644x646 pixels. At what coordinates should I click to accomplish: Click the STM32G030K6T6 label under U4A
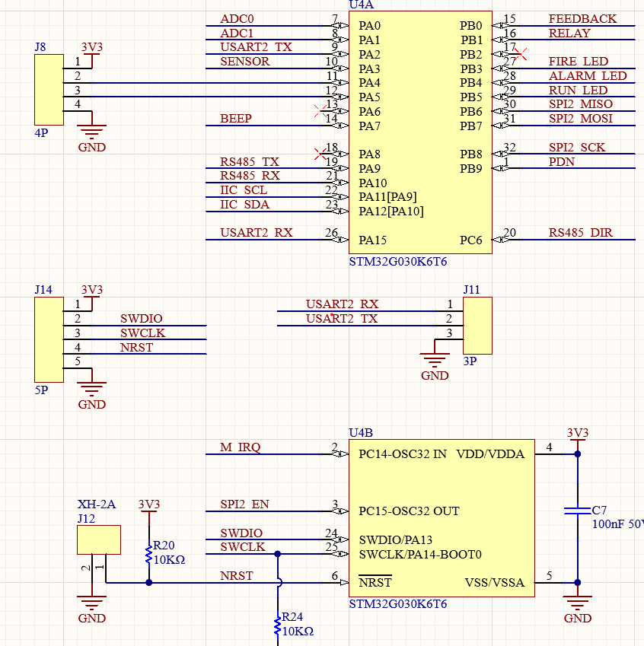point(398,262)
